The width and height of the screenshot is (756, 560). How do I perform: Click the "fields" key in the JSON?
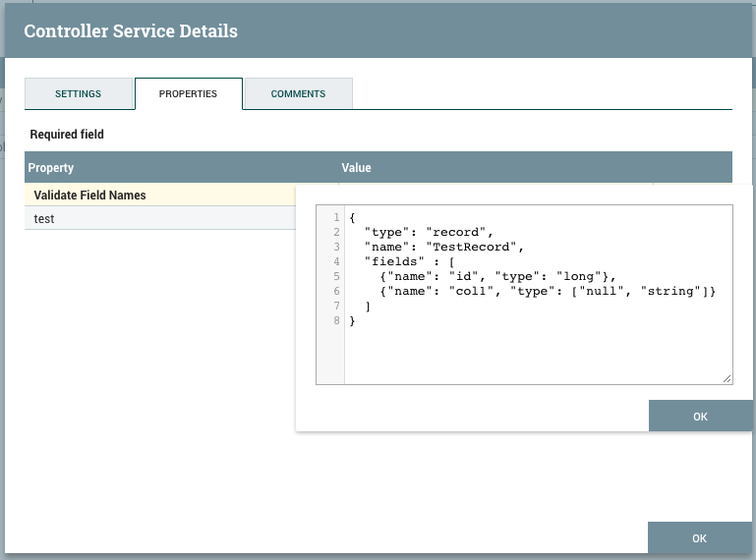(393, 261)
